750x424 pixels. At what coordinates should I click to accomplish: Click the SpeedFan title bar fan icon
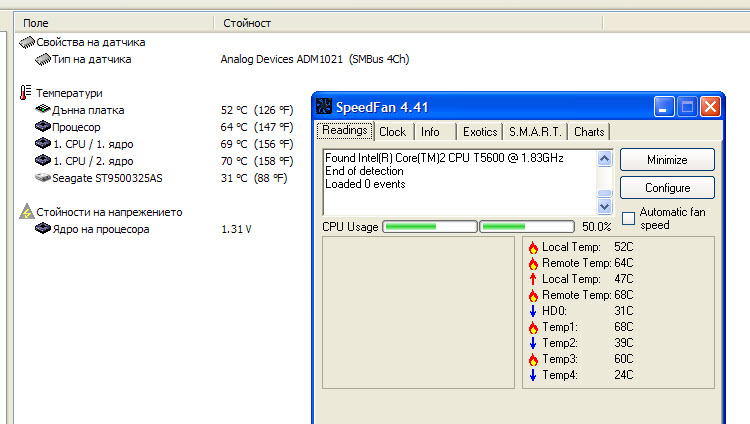pyautogui.click(x=324, y=106)
